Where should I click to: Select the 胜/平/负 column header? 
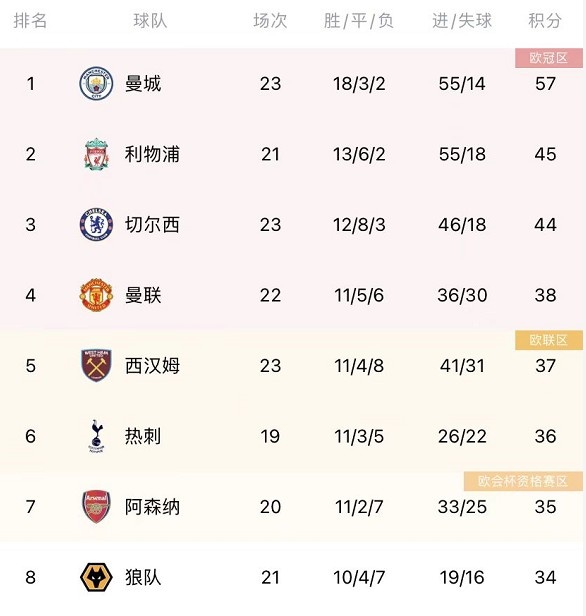click(359, 21)
